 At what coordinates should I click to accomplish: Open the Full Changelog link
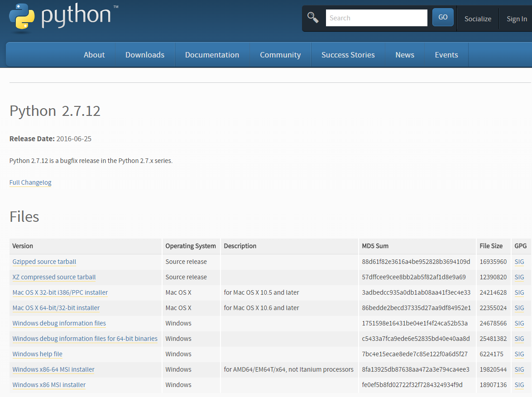30,182
